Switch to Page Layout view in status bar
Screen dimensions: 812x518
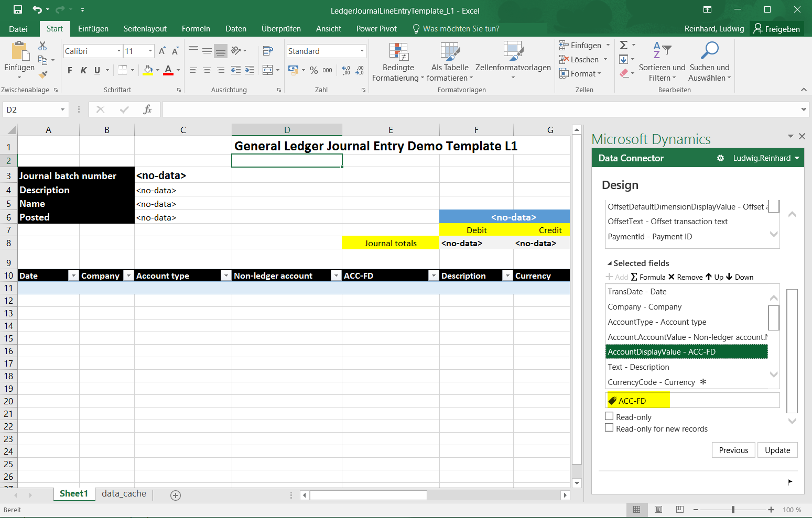[658, 510]
